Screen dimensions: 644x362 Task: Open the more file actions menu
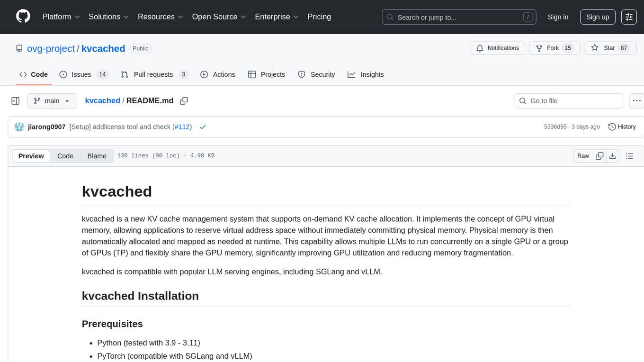636,101
